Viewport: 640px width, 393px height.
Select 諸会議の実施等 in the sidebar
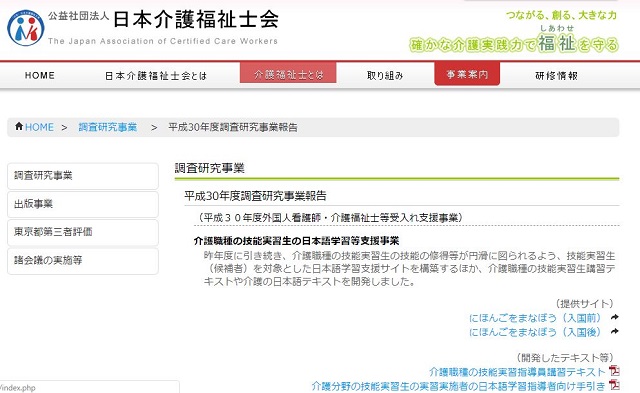pyautogui.click(x=83, y=260)
